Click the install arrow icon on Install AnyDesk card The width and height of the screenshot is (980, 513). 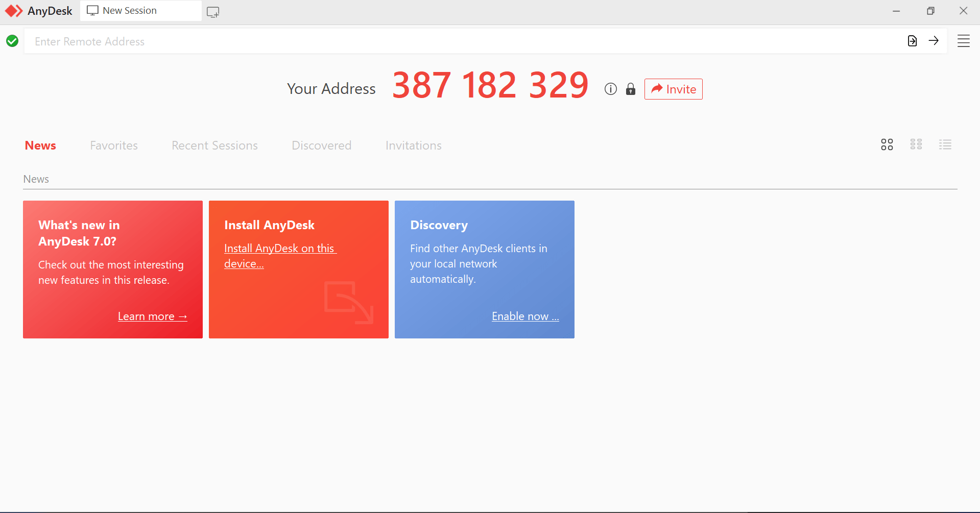[x=349, y=302]
